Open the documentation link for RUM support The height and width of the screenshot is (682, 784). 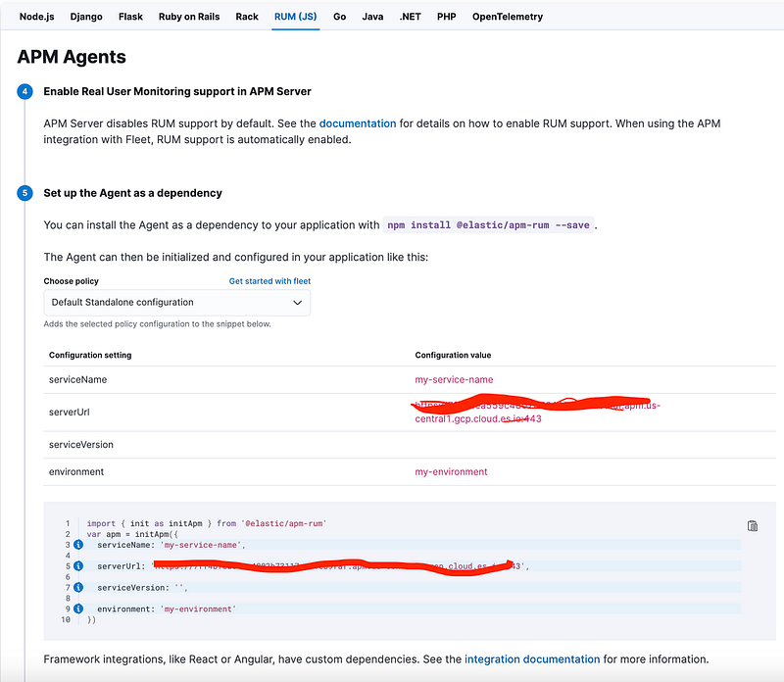tap(358, 123)
